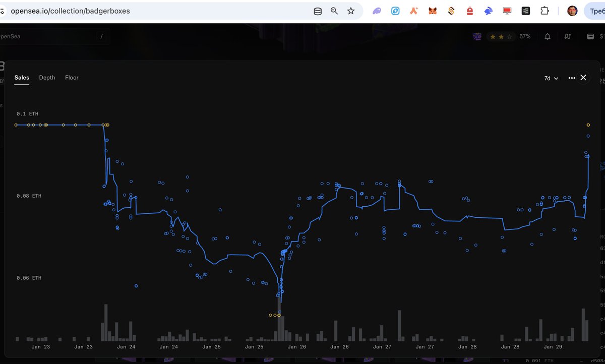Open the Chrome extensions puzzle menu
The width and height of the screenshot is (605, 364).
[x=544, y=11]
